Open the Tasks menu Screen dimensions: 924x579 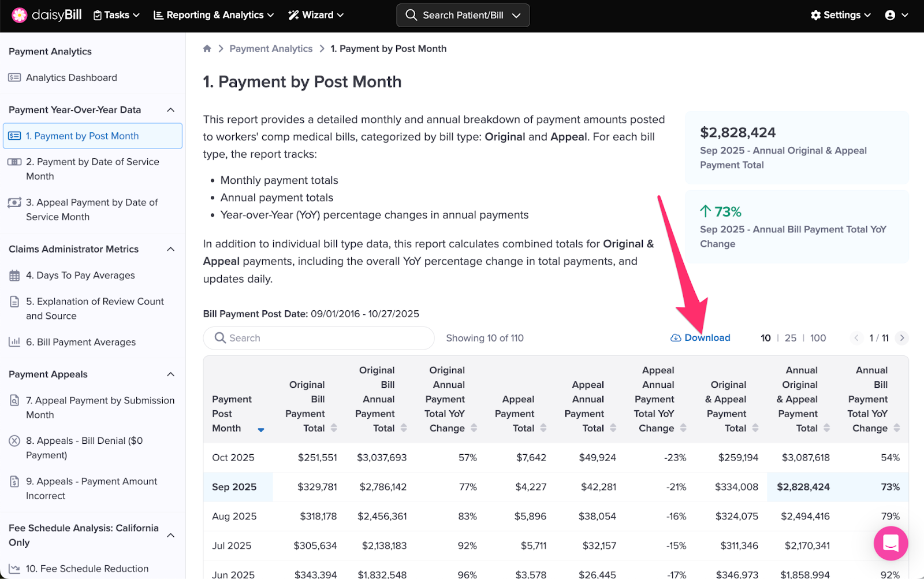tap(116, 15)
